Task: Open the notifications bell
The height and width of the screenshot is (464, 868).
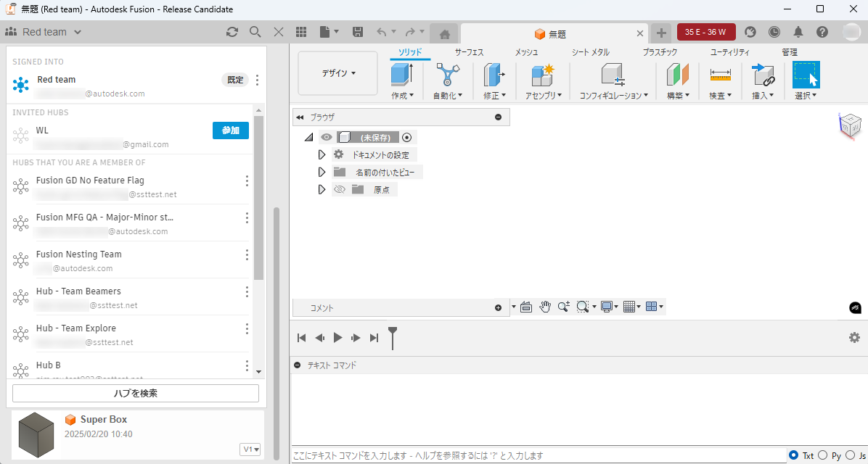Action: pos(798,32)
